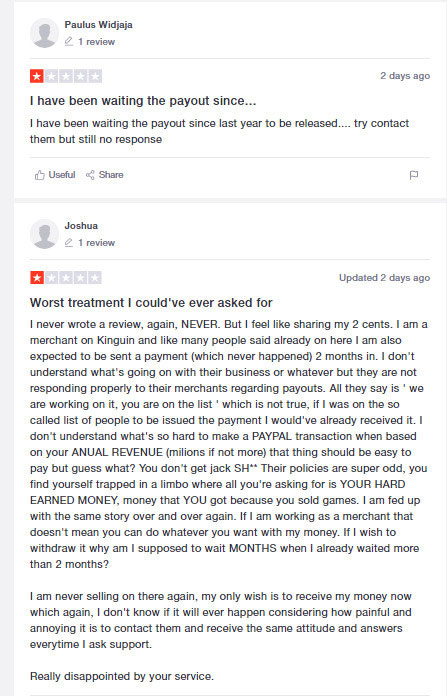Click the '2 days ago' timestamp
Image resolution: width=447 pixels, height=696 pixels.
(x=405, y=76)
